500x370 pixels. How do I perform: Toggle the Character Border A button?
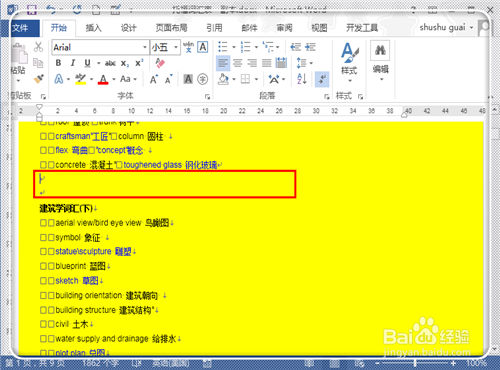(203, 47)
